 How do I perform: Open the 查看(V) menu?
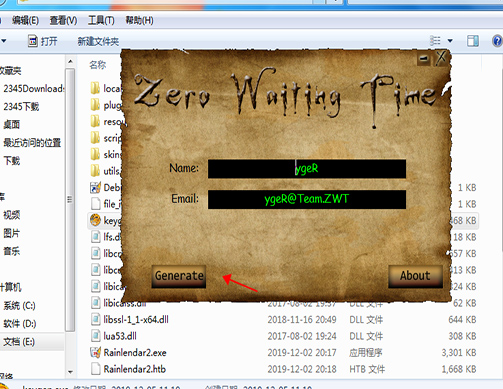pos(63,21)
